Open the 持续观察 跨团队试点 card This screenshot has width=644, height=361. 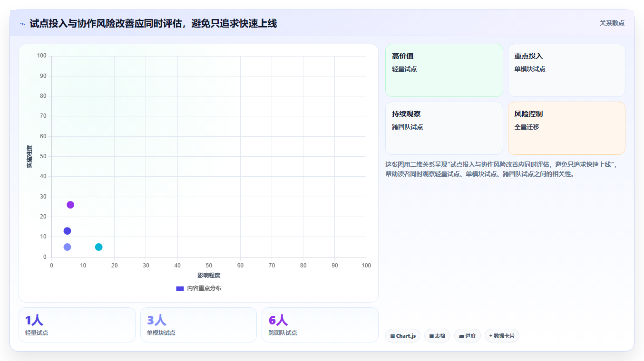tap(444, 128)
